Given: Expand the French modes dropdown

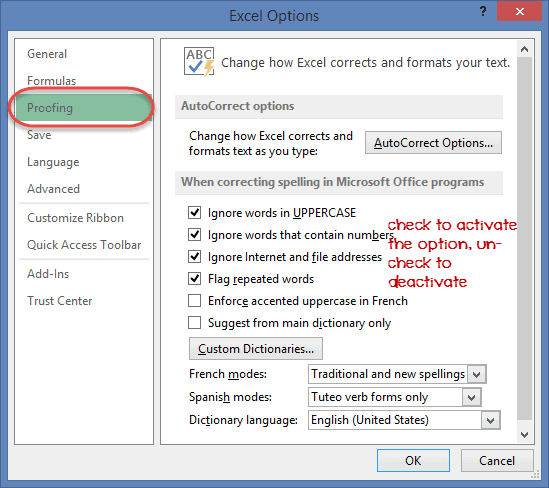Looking at the screenshot, I should 477,374.
